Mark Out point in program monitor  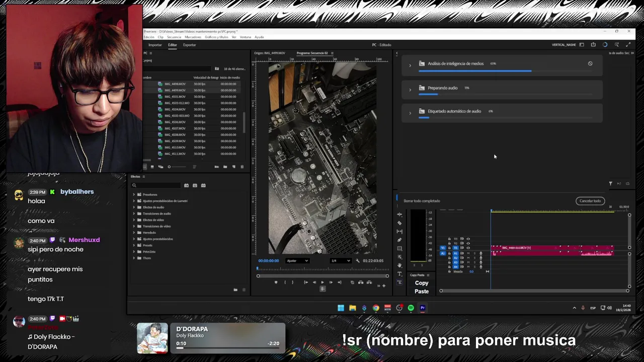coord(293,282)
